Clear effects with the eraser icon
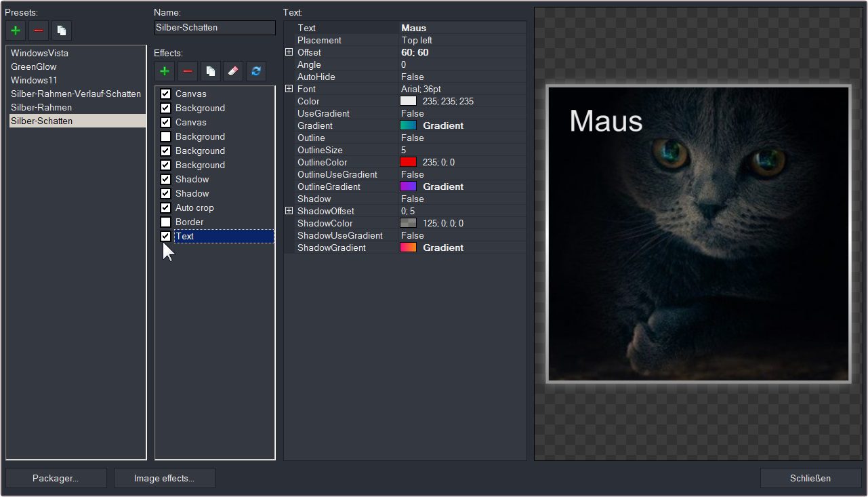This screenshot has height=497, width=868. click(233, 71)
